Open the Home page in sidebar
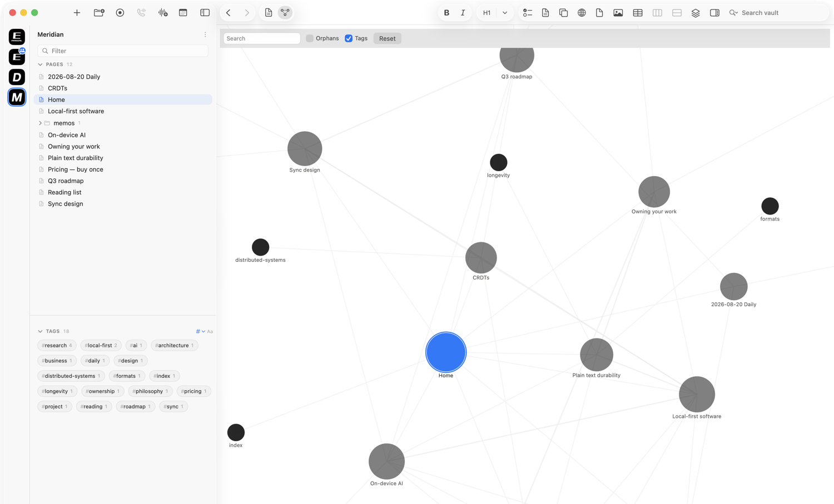 [123, 99]
